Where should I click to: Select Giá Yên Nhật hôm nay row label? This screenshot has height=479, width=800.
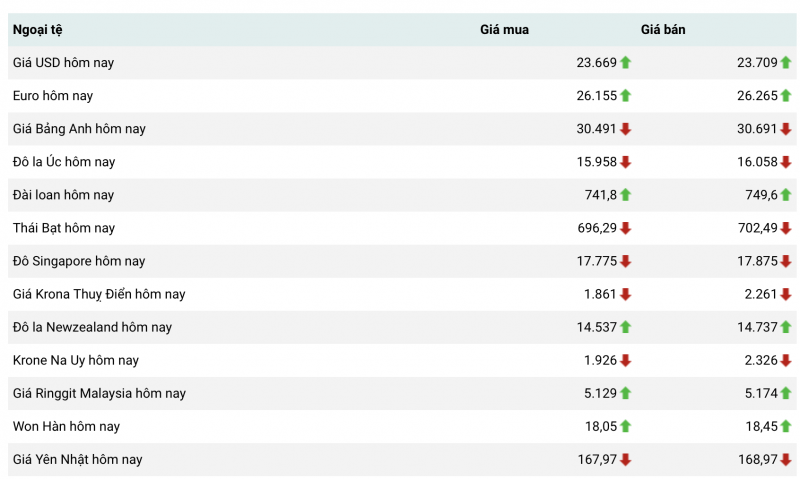tap(77, 459)
